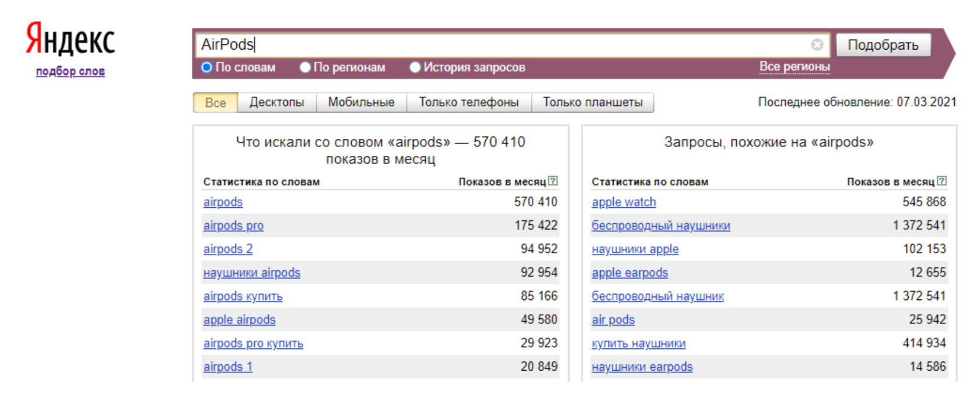Click the clear search field X icon
Image resolution: width=980 pixels, height=394 pixels.
pyautogui.click(x=817, y=45)
